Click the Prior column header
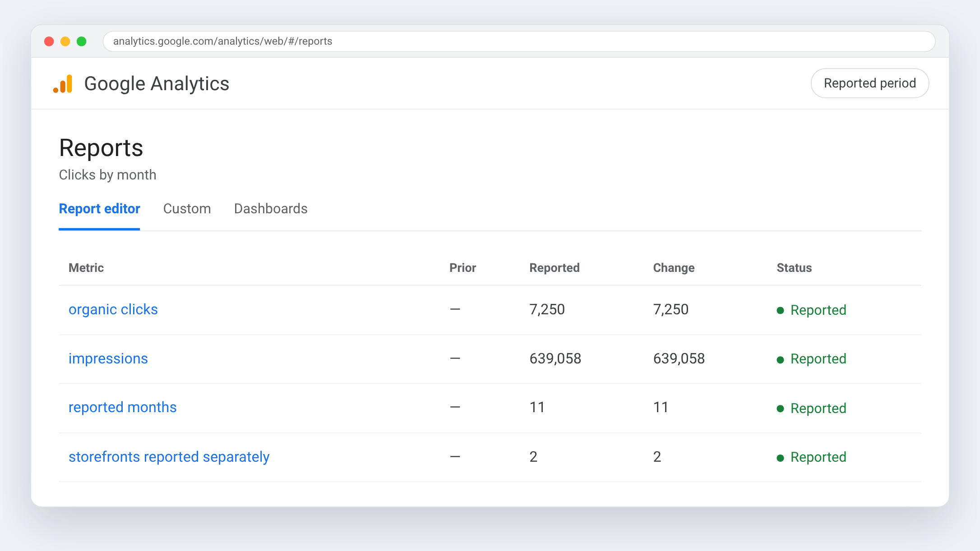This screenshot has width=980, height=551. [462, 268]
